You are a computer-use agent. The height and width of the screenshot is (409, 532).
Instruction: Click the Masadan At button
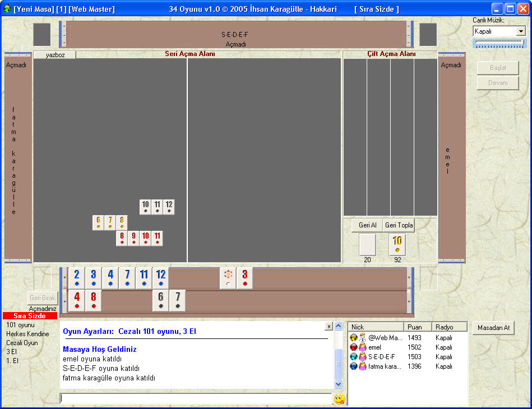(x=493, y=328)
